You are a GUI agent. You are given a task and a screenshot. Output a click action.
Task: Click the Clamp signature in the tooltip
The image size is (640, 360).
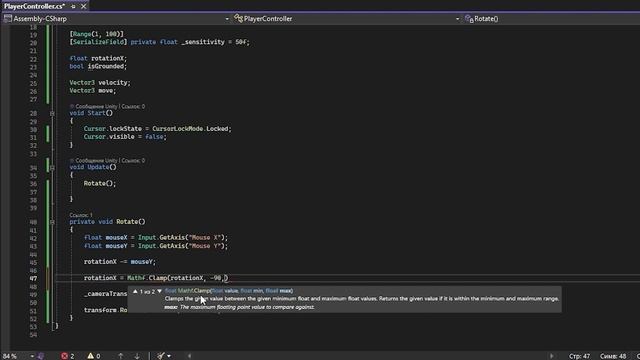point(229,291)
